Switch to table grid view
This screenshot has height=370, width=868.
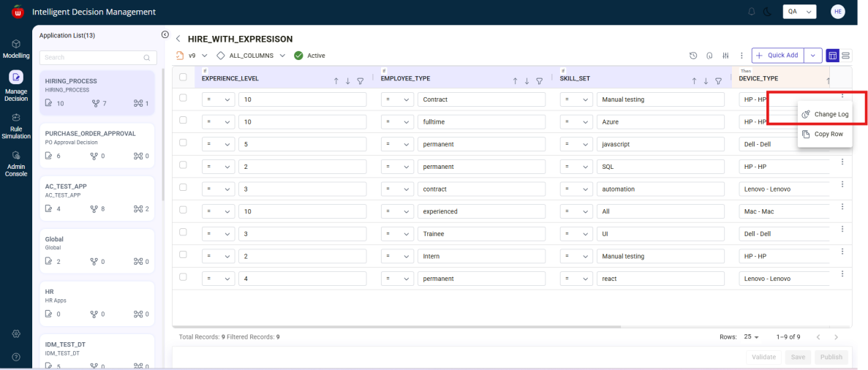[x=831, y=56]
